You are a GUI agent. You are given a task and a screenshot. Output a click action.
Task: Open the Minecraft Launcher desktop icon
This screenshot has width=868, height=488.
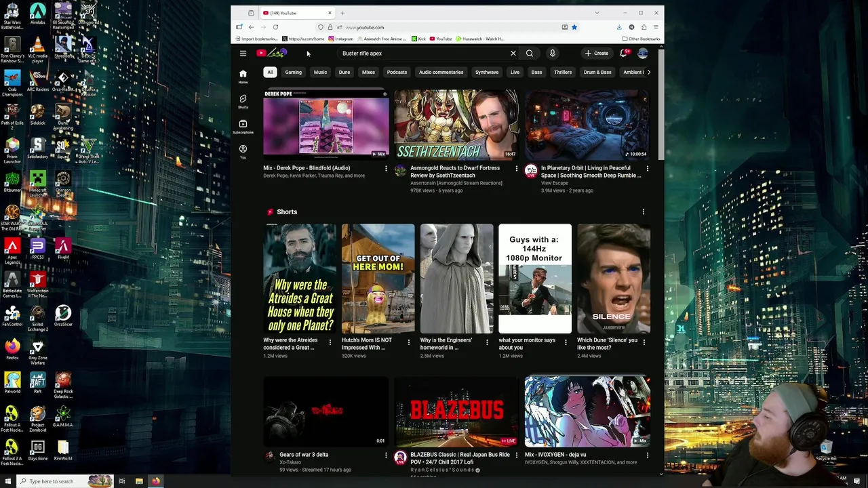pyautogui.click(x=37, y=184)
